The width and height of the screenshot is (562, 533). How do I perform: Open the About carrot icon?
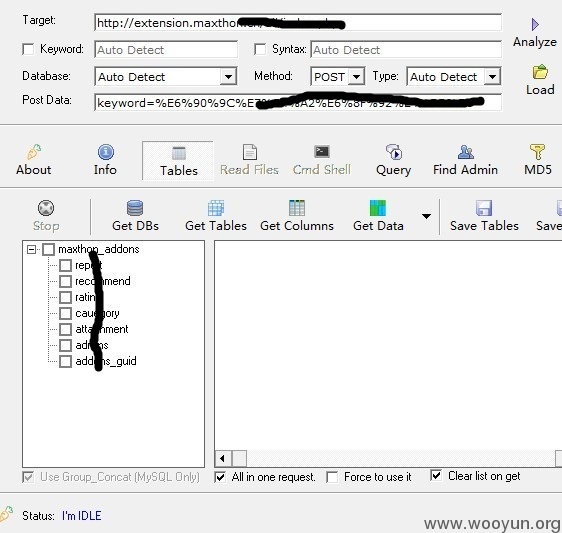tap(34, 152)
